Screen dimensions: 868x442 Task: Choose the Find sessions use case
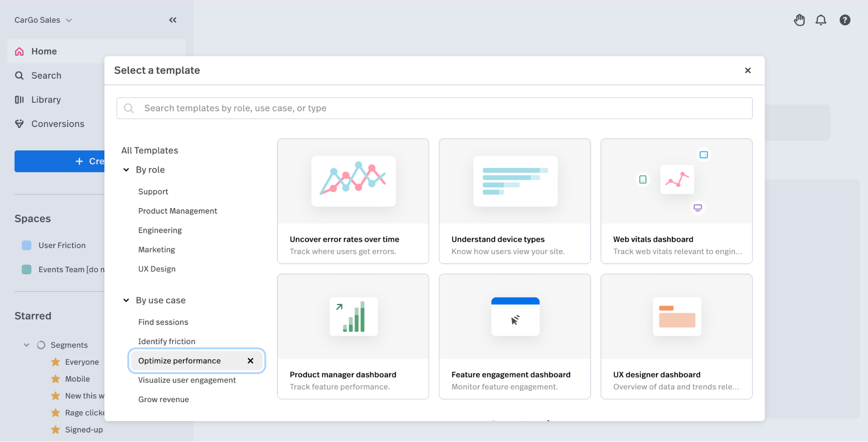(x=163, y=322)
